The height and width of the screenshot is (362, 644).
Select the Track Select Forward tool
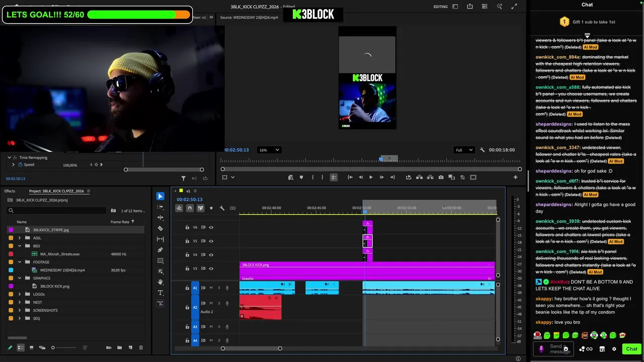point(160,207)
